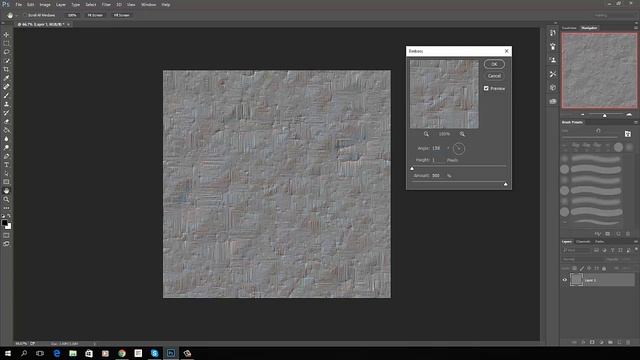Open the Navigator panel options menu

click(x=636, y=28)
